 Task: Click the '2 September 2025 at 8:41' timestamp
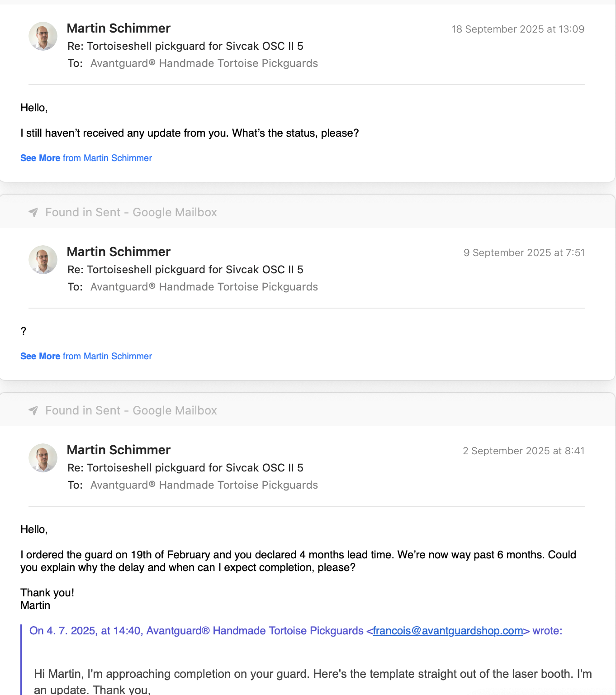(x=523, y=451)
